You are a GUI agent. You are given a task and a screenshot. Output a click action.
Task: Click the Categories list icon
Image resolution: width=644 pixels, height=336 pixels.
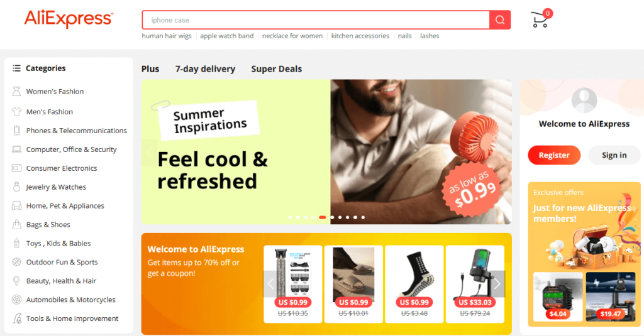(16, 68)
